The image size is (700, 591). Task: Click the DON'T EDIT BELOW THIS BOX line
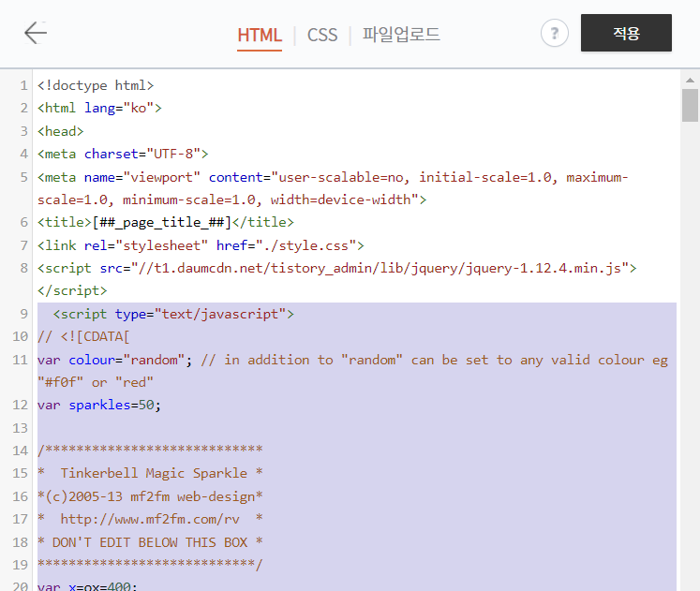click(150, 542)
